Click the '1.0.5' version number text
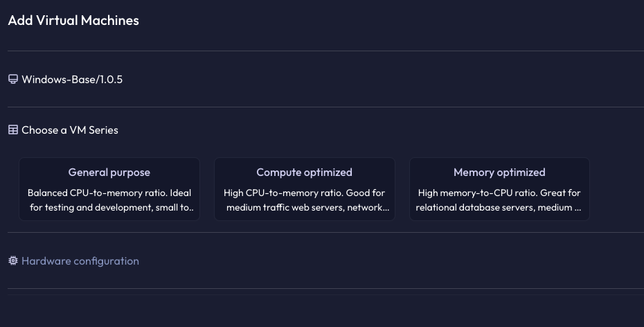 pyautogui.click(x=111, y=79)
